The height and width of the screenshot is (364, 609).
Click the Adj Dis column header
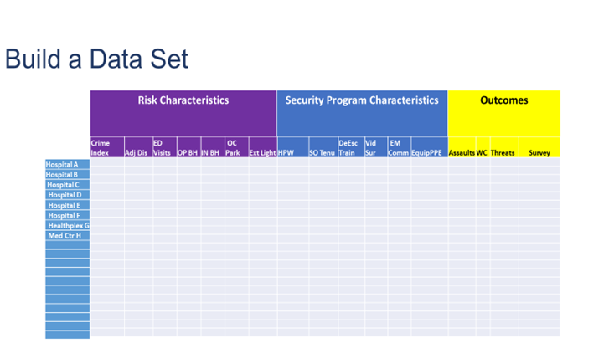(x=139, y=147)
